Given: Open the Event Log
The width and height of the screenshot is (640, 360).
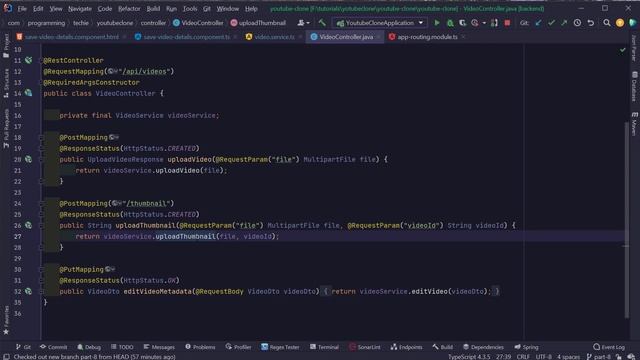Looking at the screenshot, I should coord(609,347).
